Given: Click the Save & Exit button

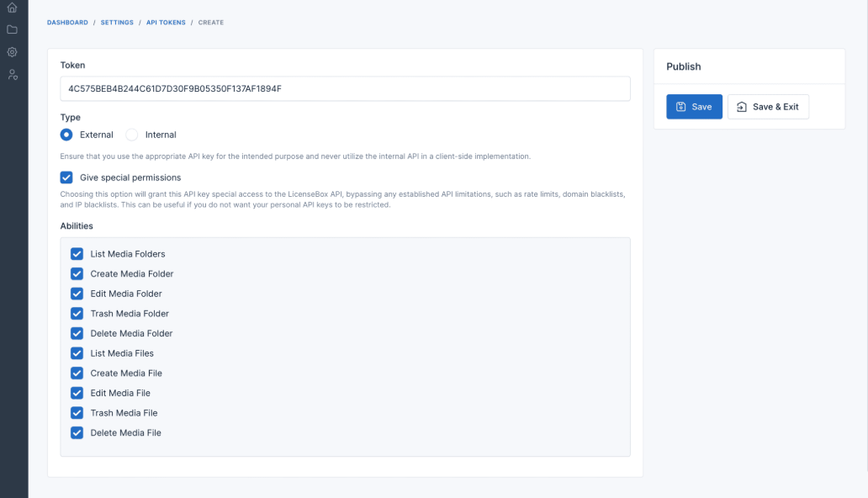Looking at the screenshot, I should click(x=769, y=107).
